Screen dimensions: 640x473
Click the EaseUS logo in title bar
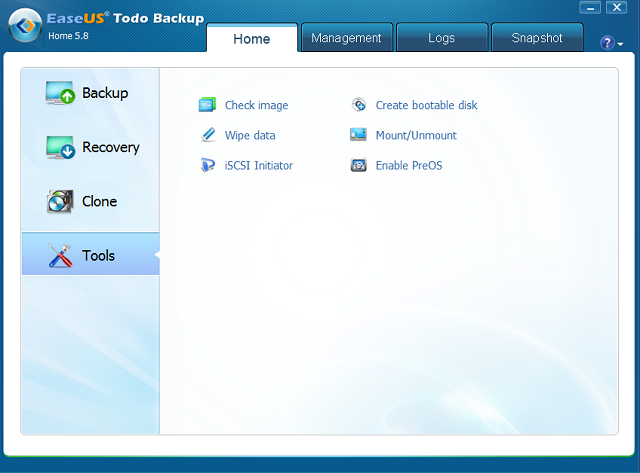pos(24,26)
